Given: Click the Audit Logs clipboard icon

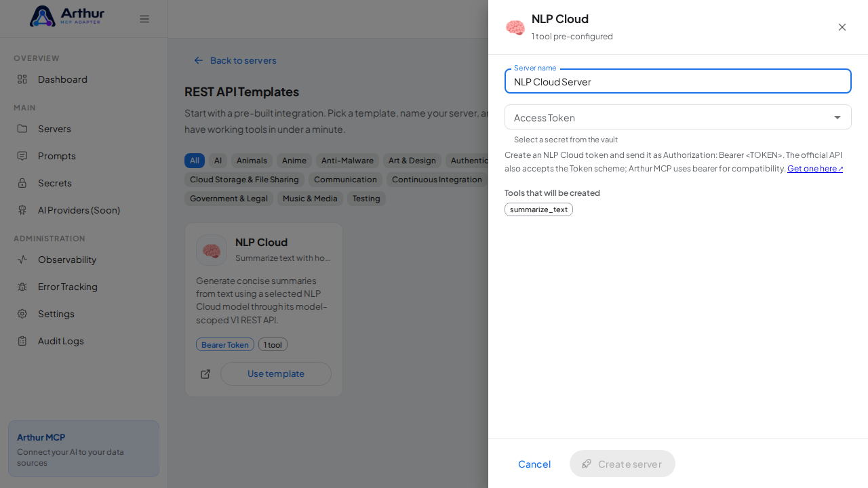Looking at the screenshot, I should (22, 341).
